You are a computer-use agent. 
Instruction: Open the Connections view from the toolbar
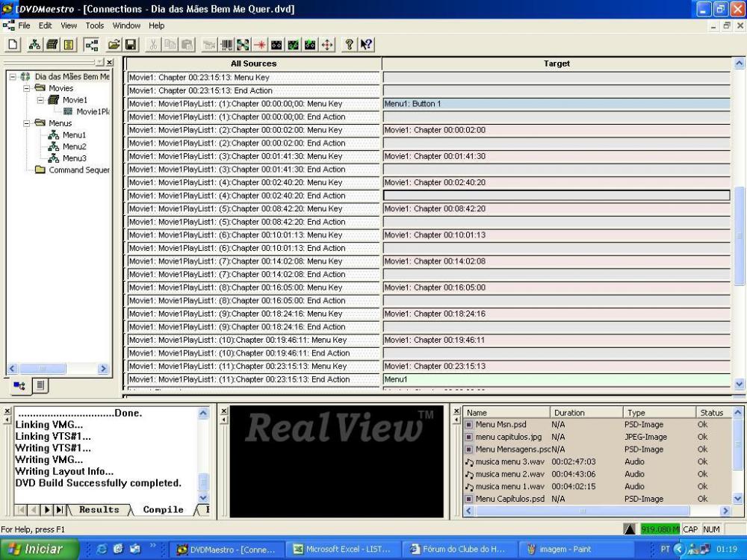[91, 45]
